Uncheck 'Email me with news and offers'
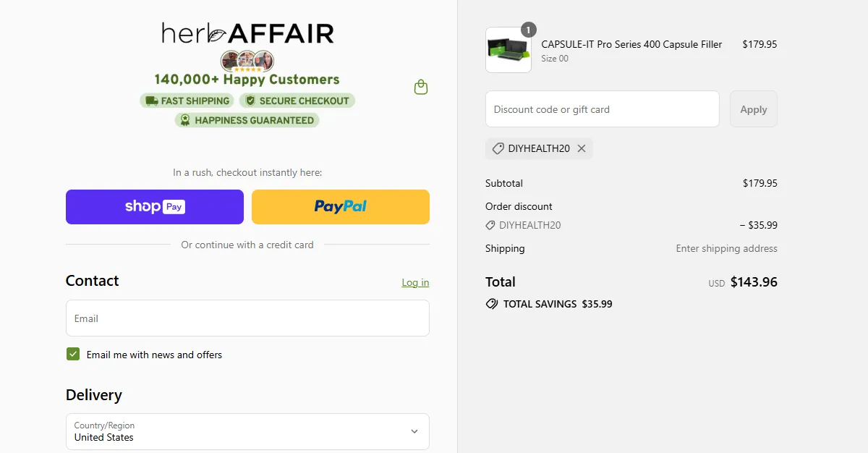The width and height of the screenshot is (868, 453). click(72, 354)
